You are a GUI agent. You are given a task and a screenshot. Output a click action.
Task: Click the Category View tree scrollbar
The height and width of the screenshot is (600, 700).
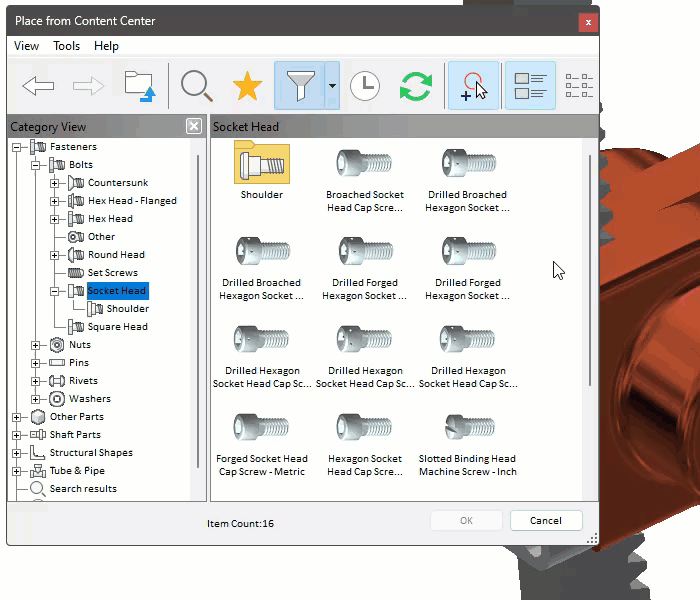pyautogui.click(x=198, y=312)
